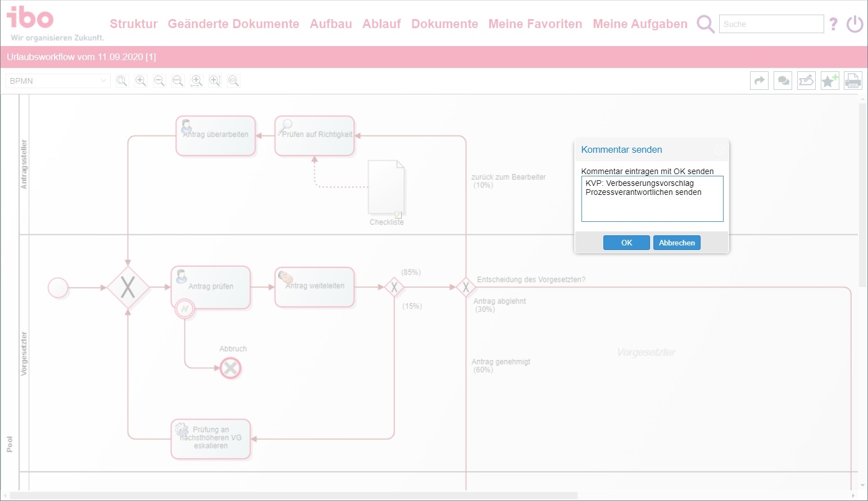Viewport: 868px width, 501px height.
Task: Click into the comment text area
Action: tap(652, 199)
